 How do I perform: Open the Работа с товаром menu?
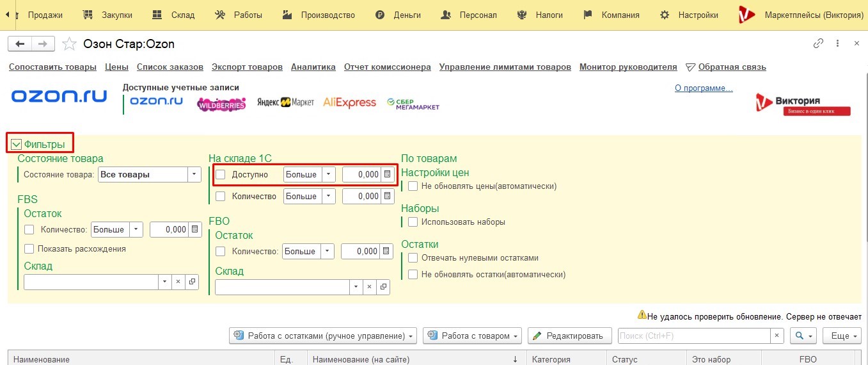[x=473, y=336]
